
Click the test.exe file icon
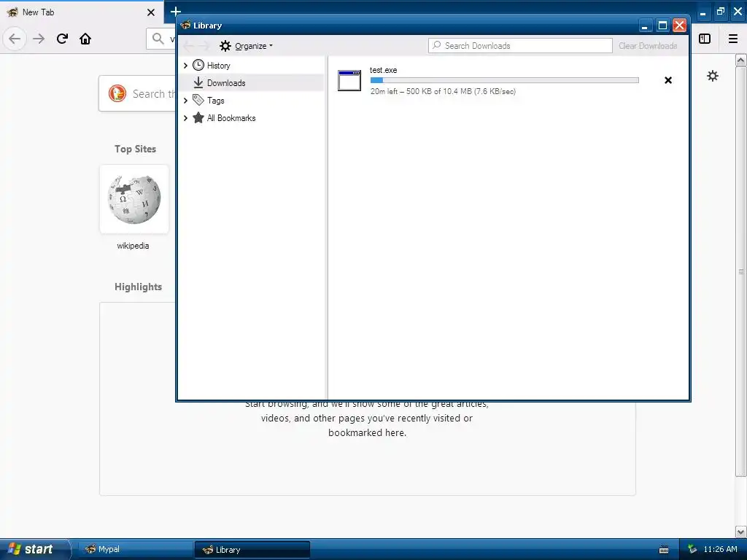[349, 80]
